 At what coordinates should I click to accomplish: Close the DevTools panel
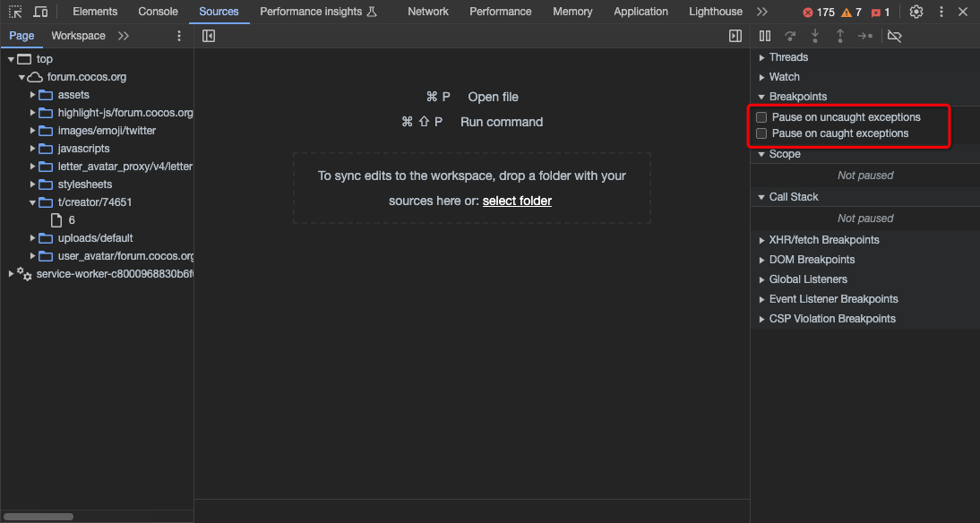[x=962, y=12]
